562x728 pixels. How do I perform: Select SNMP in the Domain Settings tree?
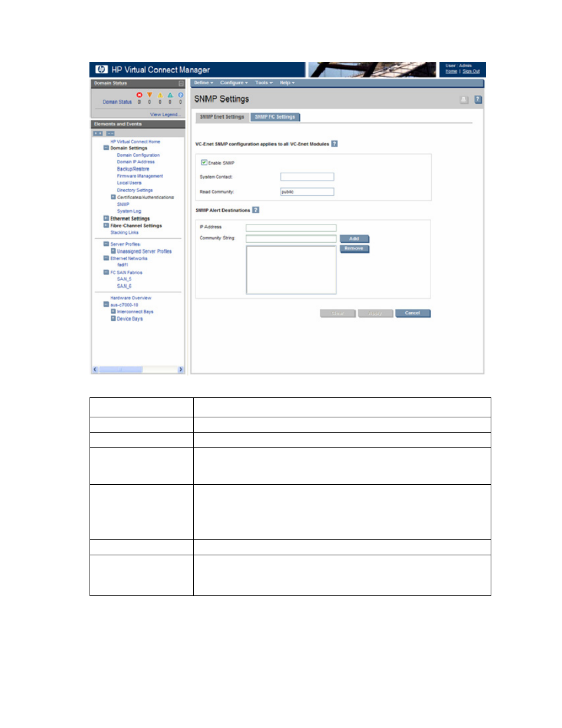(x=123, y=204)
